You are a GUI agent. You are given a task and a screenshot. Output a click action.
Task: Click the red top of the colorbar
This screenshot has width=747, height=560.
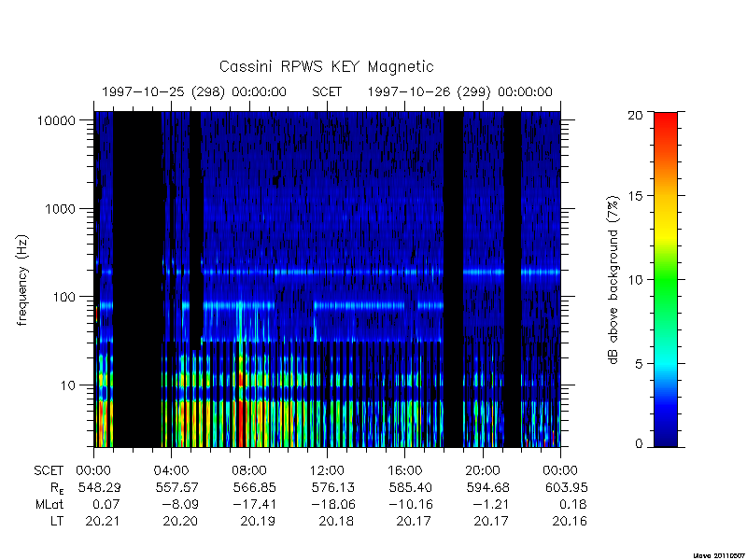666,123
